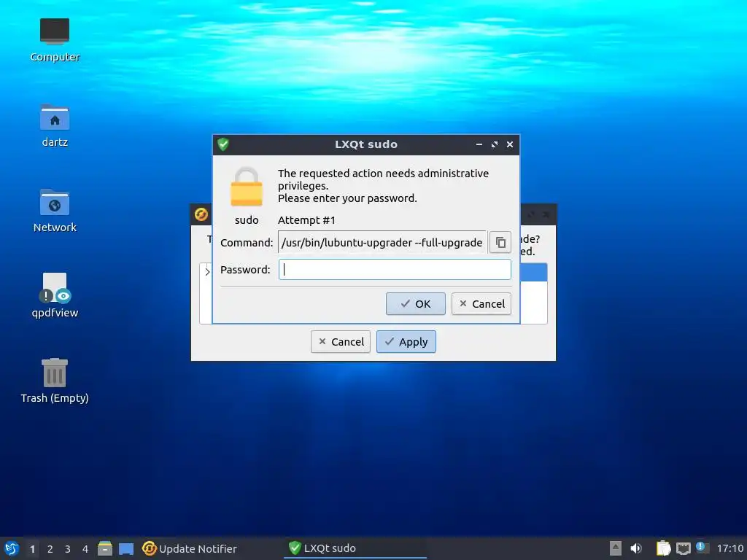Focus the Password input field
Image resolution: width=747 pixels, height=560 pixels.
coord(395,270)
